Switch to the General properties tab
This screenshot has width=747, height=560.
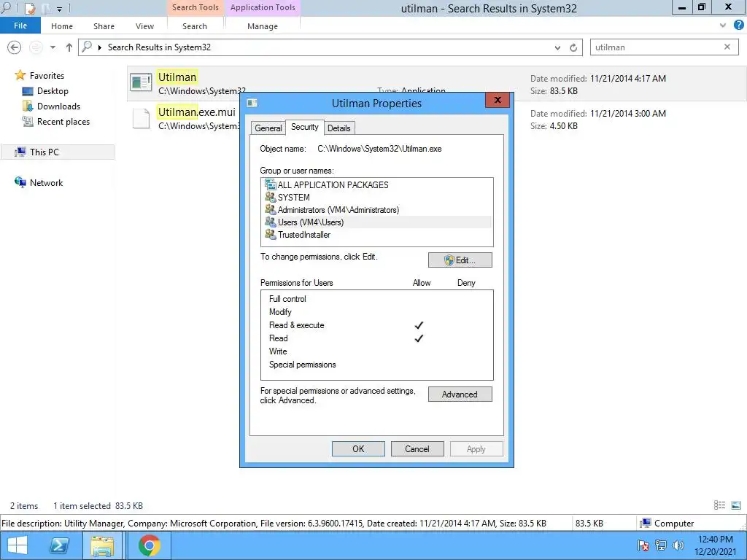point(268,128)
